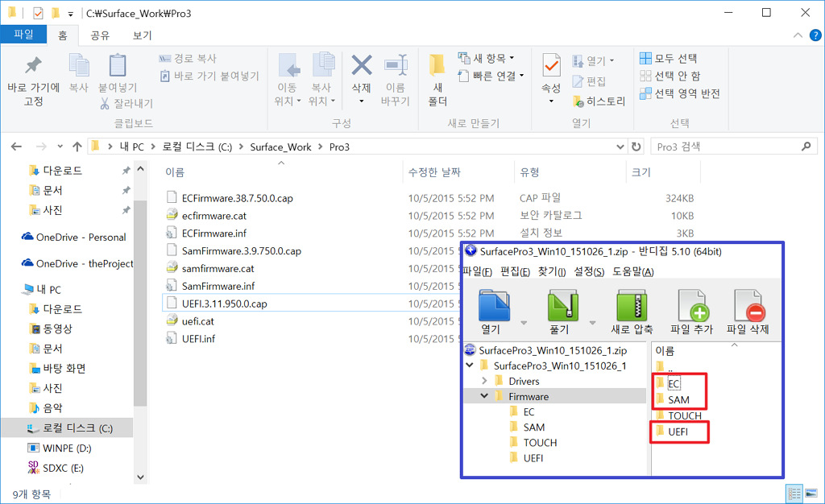Select WINPE (D:) drive in sidebar
This screenshot has height=504, width=825.
(x=67, y=448)
